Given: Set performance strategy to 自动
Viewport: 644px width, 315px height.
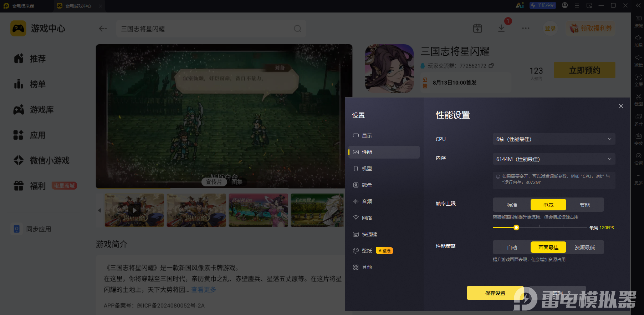Looking at the screenshot, I should click(512, 247).
